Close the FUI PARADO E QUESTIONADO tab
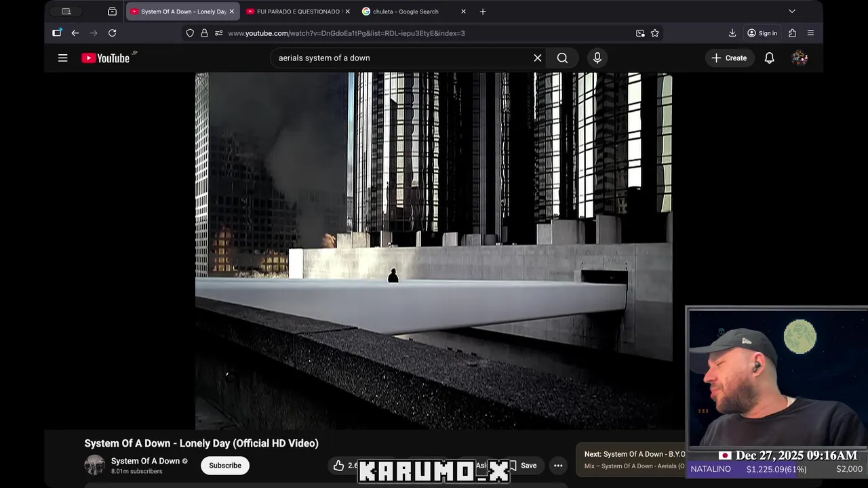 (x=347, y=12)
